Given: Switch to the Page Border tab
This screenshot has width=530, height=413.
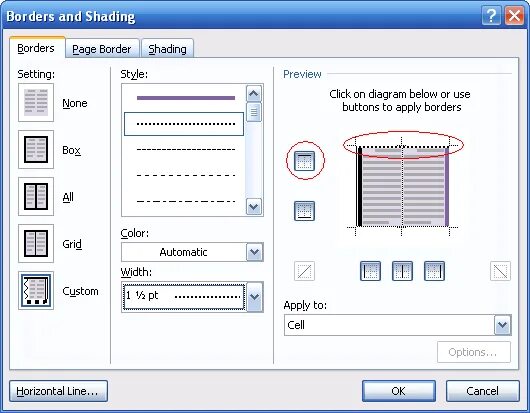Looking at the screenshot, I should [x=102, y=49].
